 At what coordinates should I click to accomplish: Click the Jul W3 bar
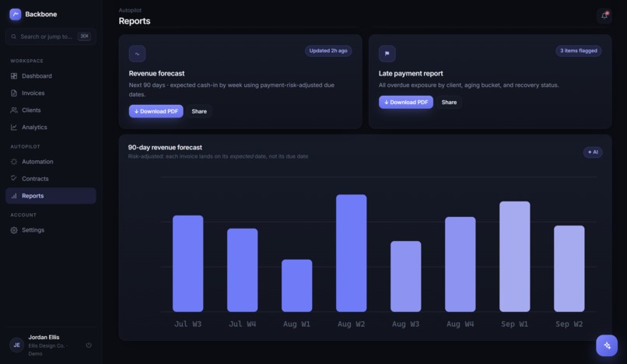tap(188, 264)
